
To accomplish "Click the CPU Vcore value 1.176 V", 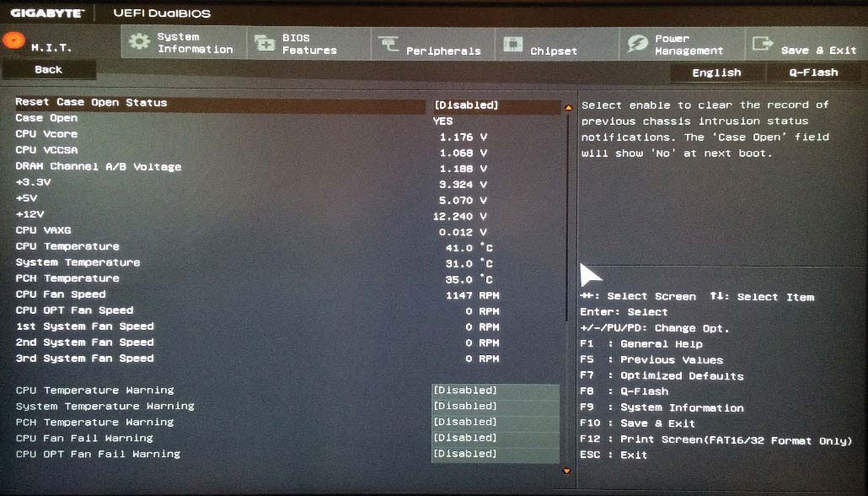I will (x=463, y=137).
